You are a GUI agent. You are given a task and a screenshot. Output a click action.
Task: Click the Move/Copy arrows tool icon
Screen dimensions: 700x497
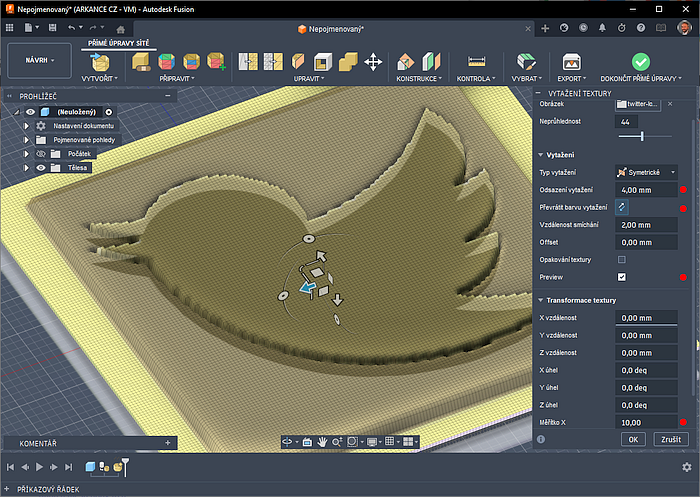(373, 62)
